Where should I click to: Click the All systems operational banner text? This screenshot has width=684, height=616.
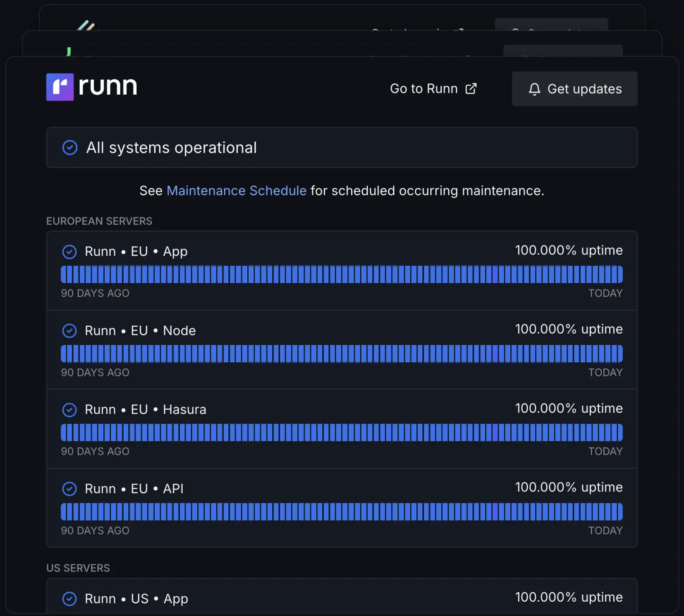point(171,148)
